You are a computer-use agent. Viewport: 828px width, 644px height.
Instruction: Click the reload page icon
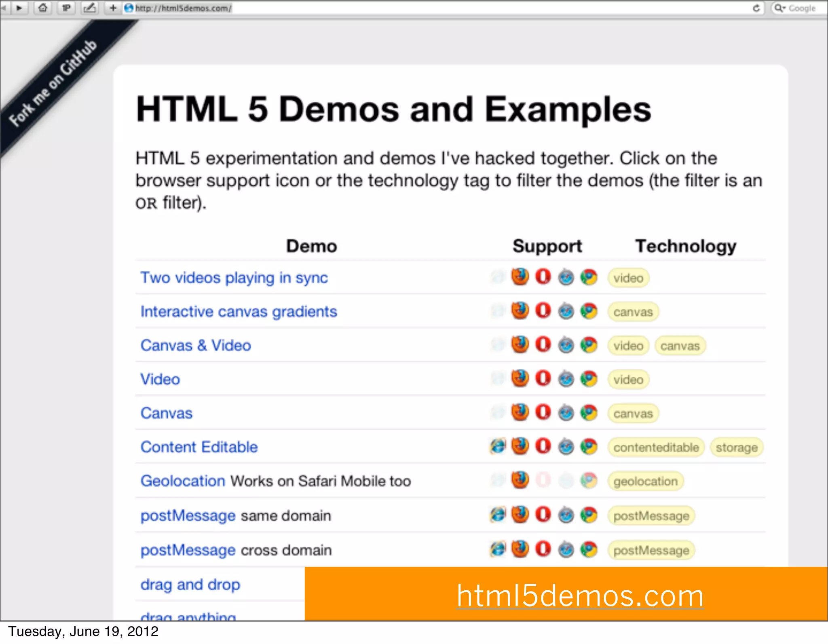click(756, 8)
